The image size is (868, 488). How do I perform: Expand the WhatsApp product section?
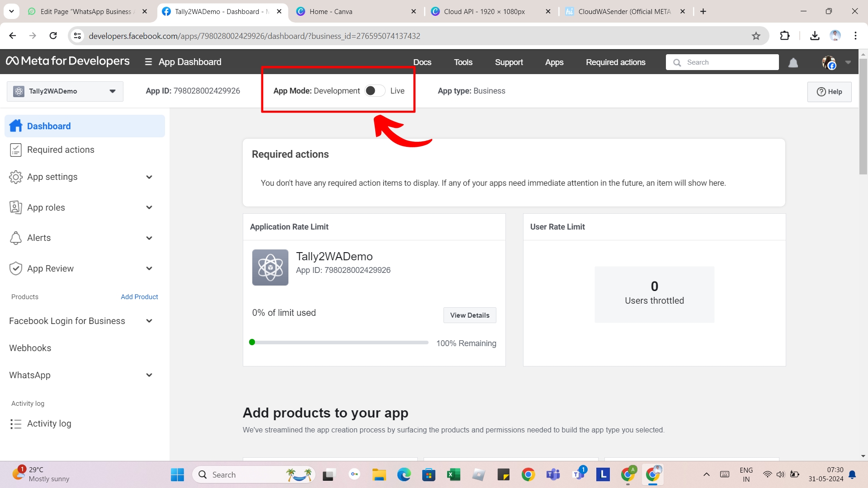click(149, 375)
